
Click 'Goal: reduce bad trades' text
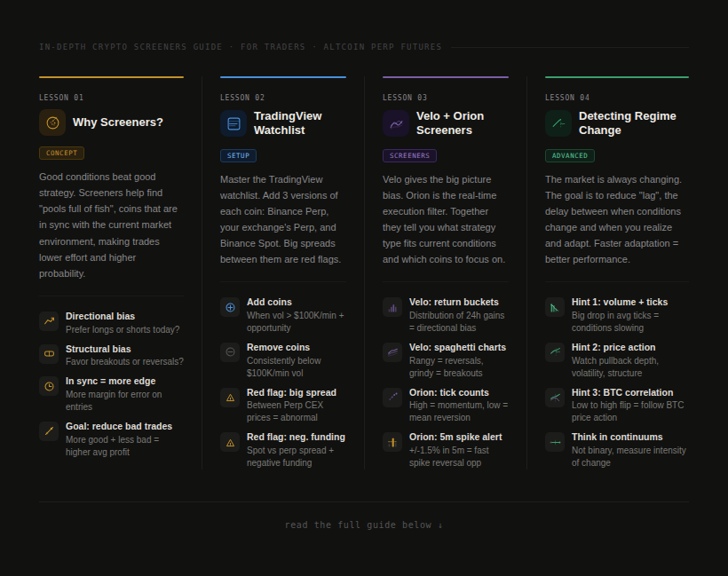pos(119,427)
